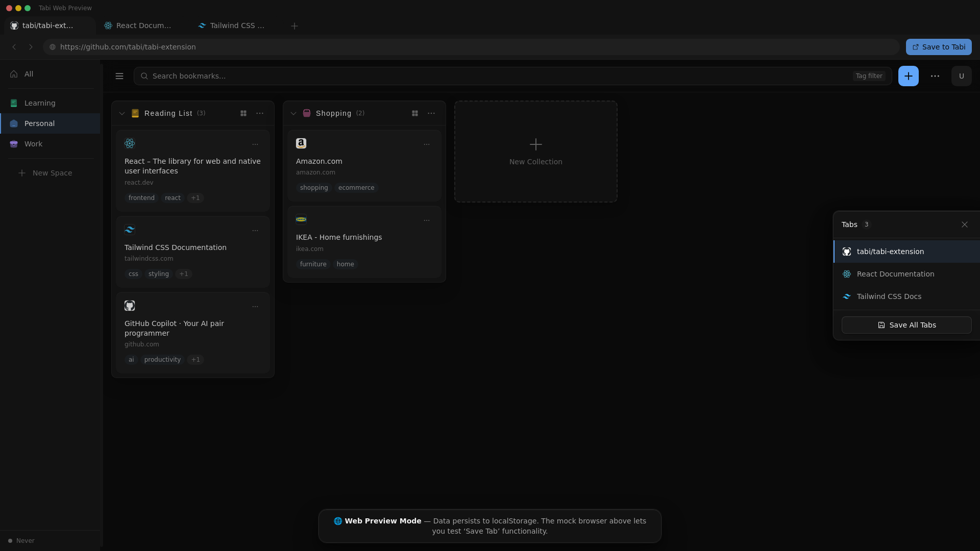Open the Work space

tap(50, 144)
